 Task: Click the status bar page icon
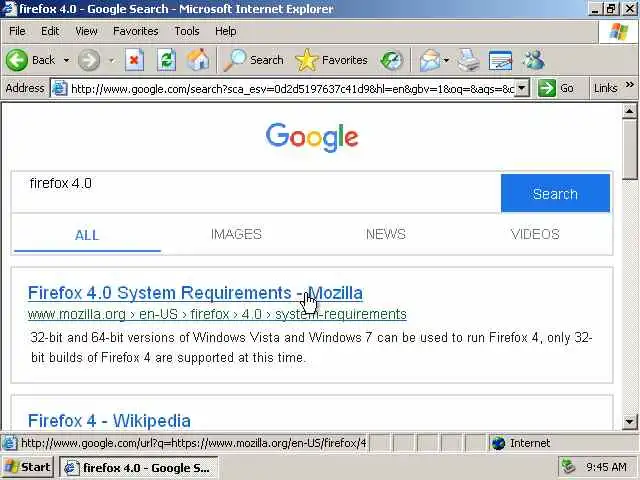click(x=10, y=443)
